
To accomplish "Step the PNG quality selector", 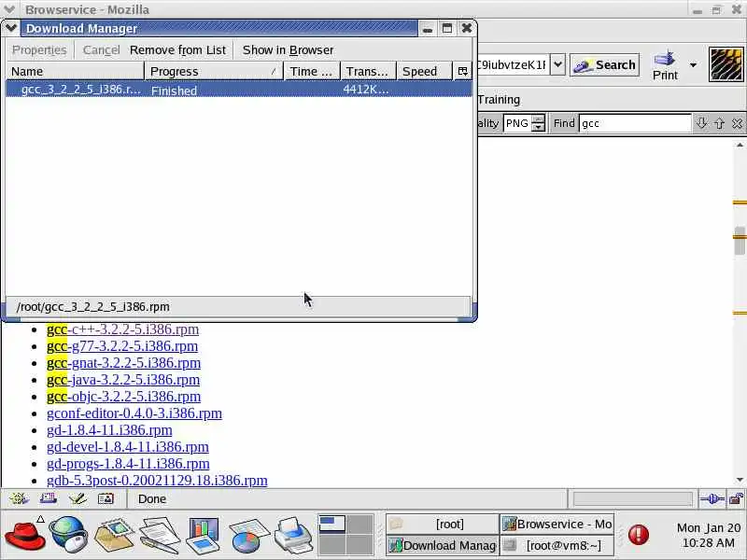I will point(539,123).
